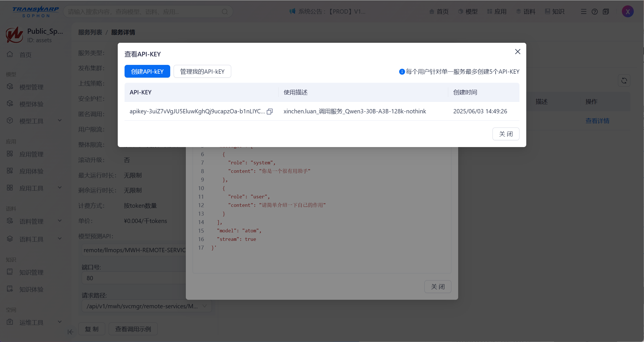Click the window-stack icon in header
Image resolution: width=644 pixels, height=342 pixels.
point(606,12)
